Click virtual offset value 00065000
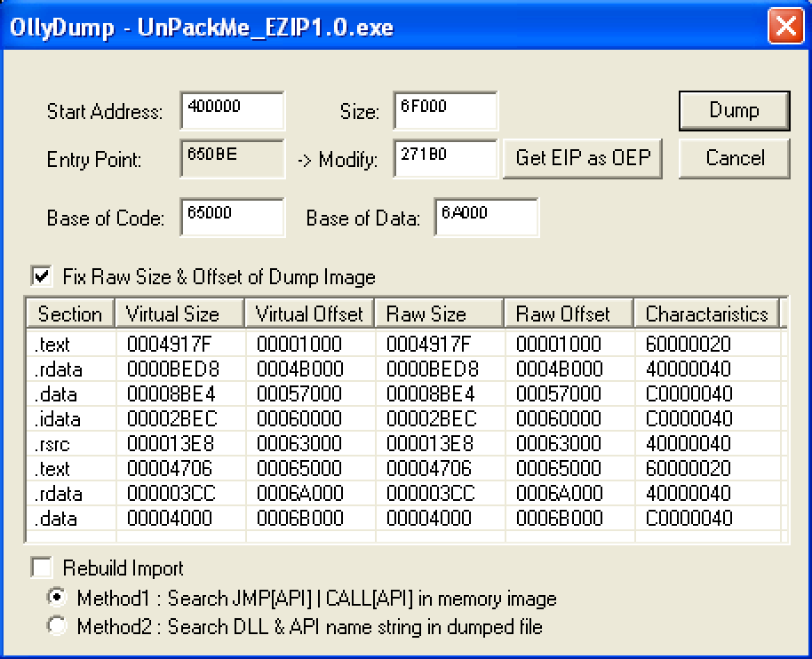The image size is (812, 659). [x=299, y=468]
